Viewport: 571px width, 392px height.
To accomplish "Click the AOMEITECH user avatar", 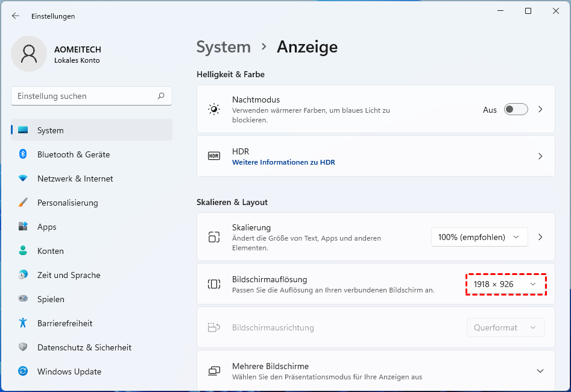I will 29,54.
